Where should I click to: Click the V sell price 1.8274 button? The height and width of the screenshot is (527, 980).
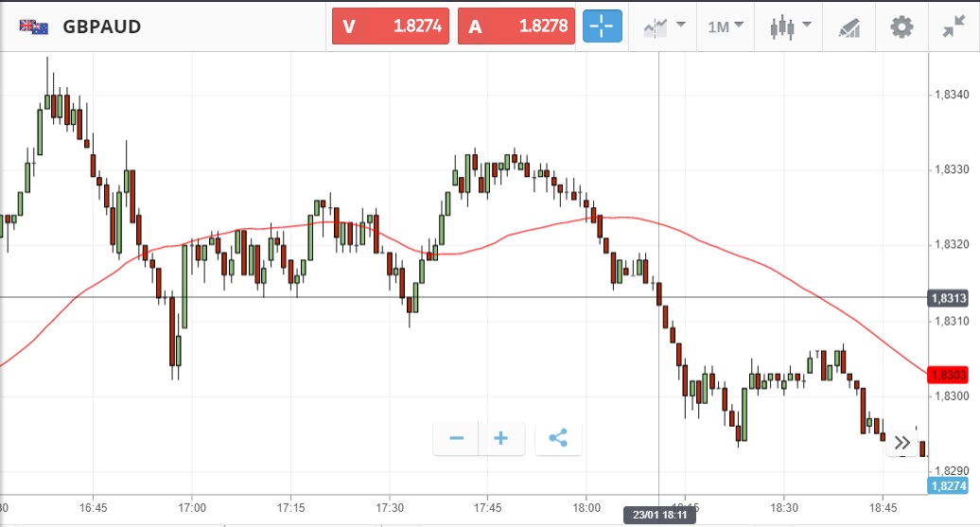click(x=391, y=26)
